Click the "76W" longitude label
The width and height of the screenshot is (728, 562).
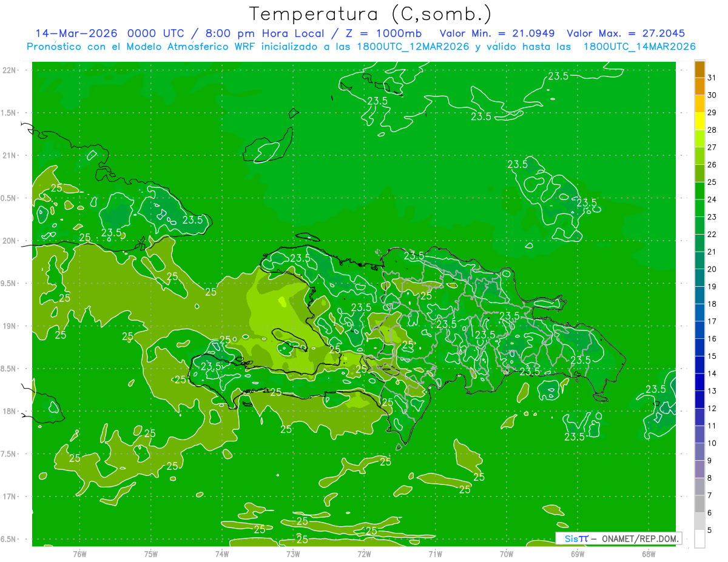[x=79, y=554]
